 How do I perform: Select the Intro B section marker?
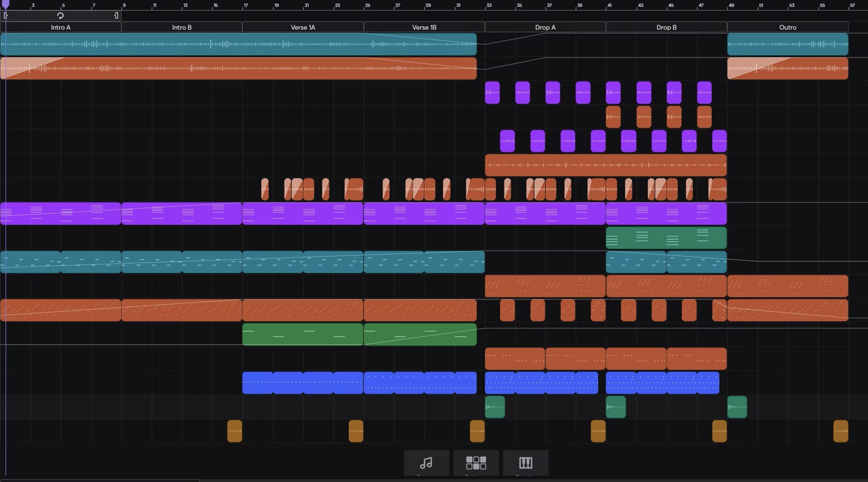click(181, 27)
